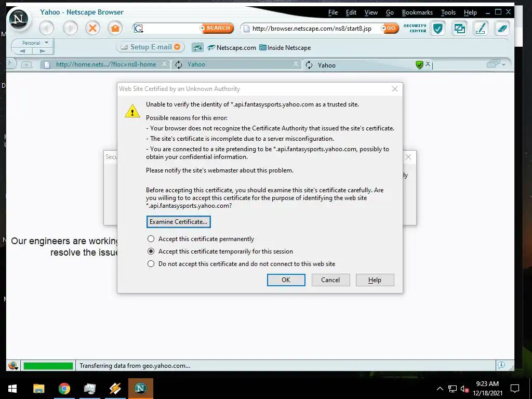
Task: Click Help in certificate dialog
Action: click(x=375, y=280)
